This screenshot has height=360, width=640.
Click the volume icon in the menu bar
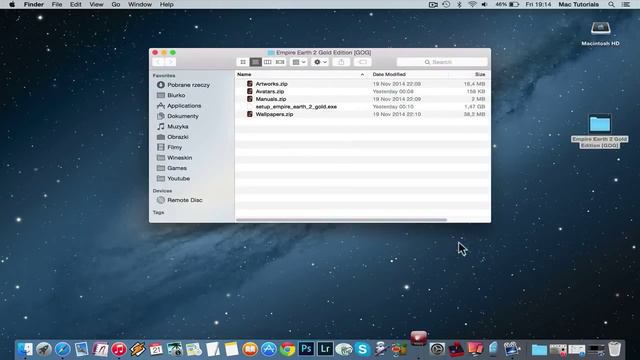484,4
